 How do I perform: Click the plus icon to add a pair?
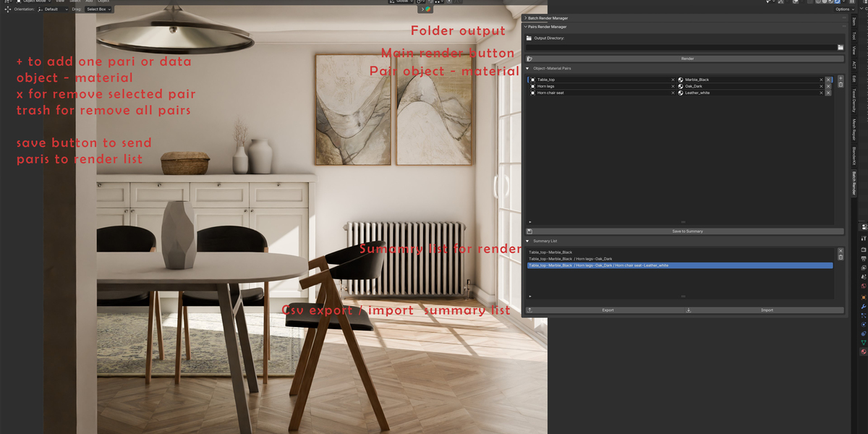841,77
